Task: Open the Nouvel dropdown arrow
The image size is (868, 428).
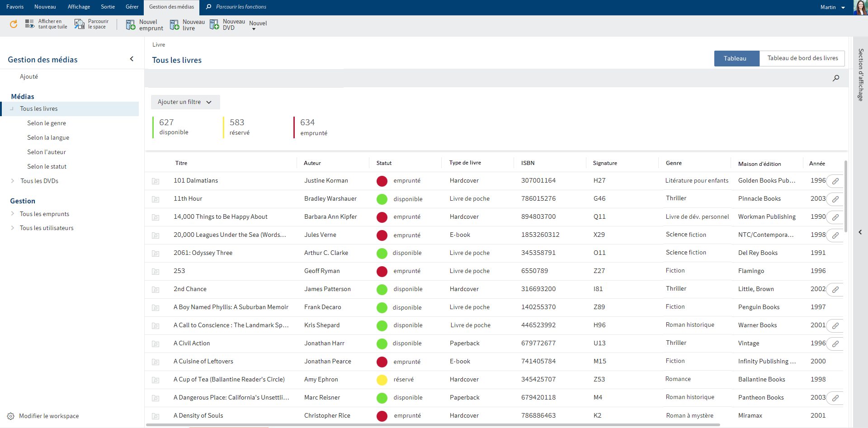Action: pos(254,29)
